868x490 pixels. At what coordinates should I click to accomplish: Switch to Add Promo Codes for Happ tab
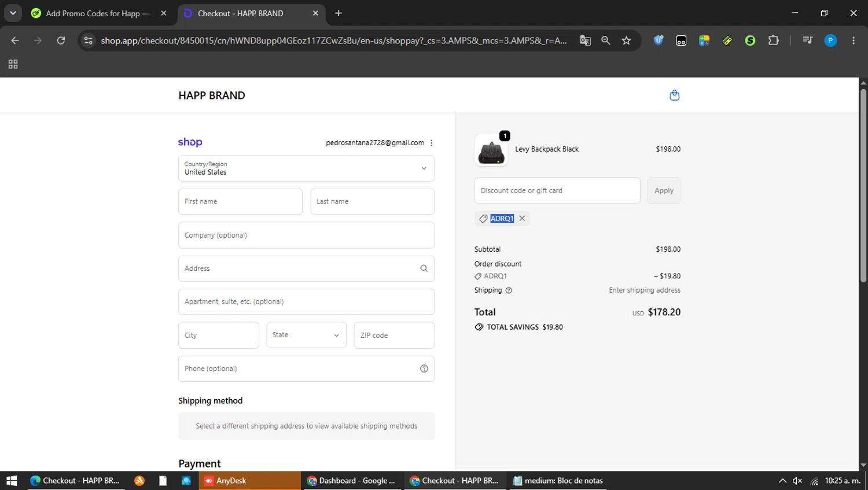tap(97, 13)
